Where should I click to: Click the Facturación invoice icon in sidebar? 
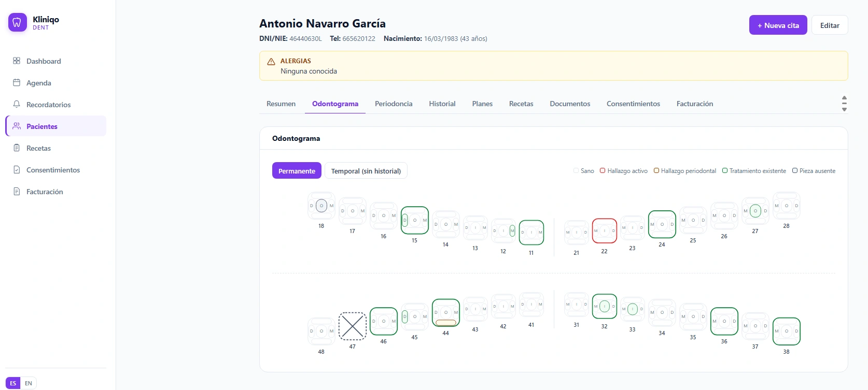point(17,191)
